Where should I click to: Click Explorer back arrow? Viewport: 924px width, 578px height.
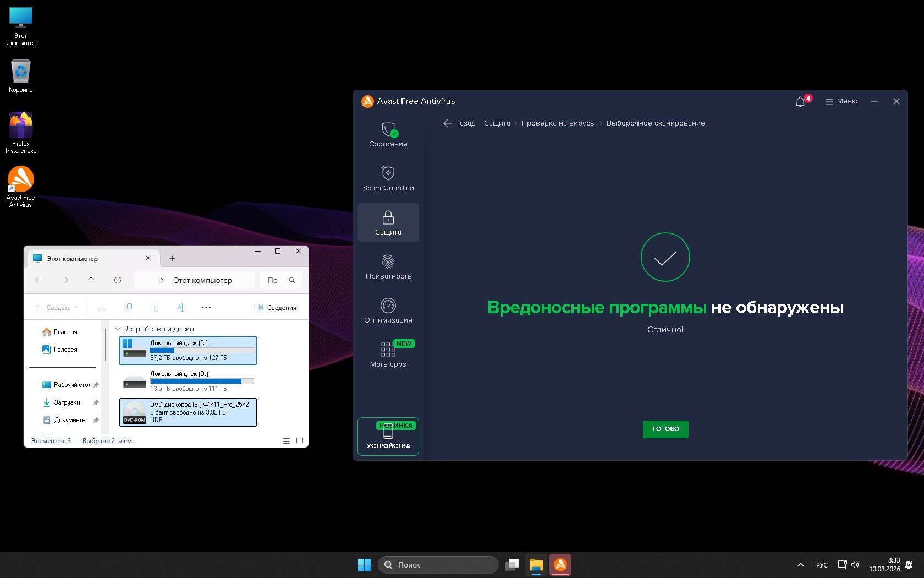[38, 280]
